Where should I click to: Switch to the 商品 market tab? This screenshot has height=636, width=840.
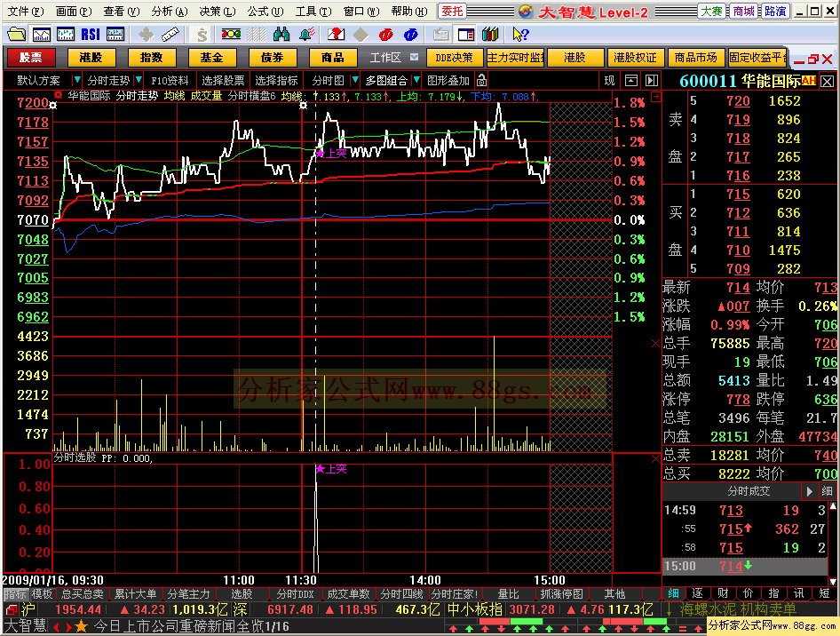coord(333,58)
